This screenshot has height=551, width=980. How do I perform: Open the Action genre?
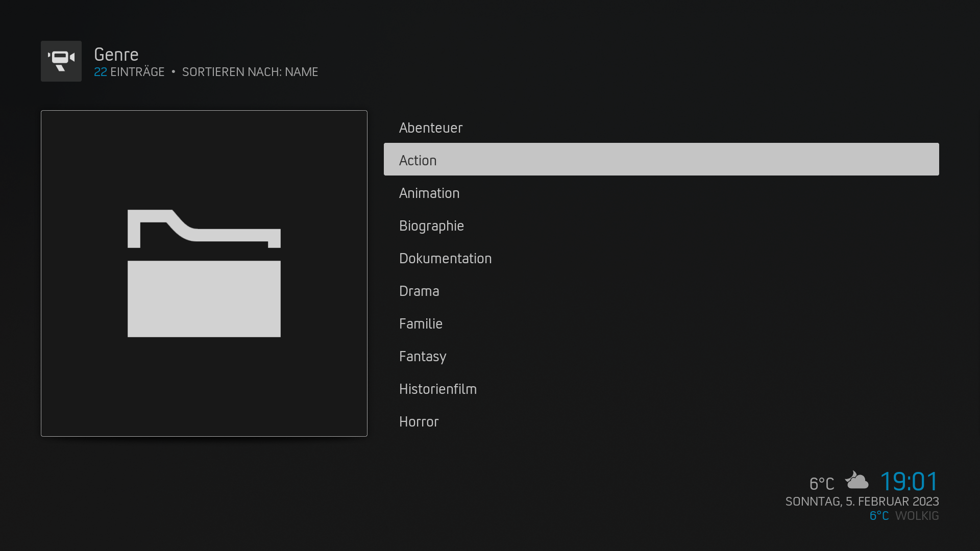point(661,160)
